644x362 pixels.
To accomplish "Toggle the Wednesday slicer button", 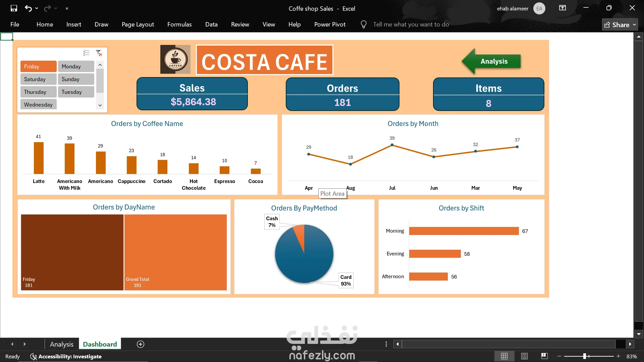I will (38, 105).
